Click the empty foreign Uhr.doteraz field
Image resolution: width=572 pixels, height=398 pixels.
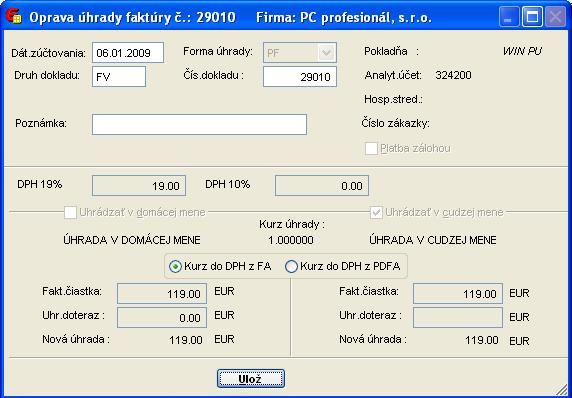point(458,317)
